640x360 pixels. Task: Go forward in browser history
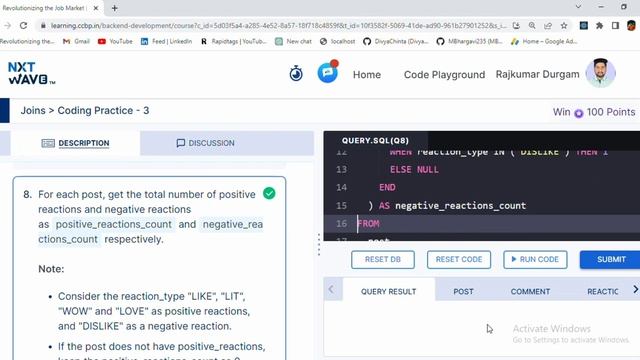(x=7, y=25)
